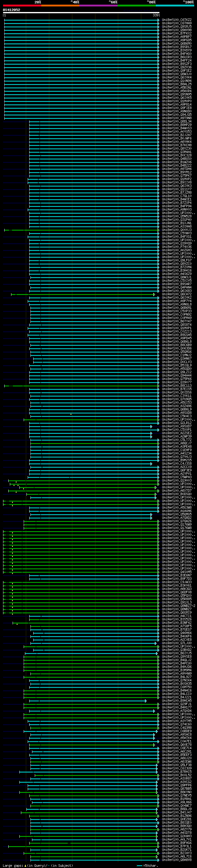Open hit UniRef100_A9PBP7

177,37
